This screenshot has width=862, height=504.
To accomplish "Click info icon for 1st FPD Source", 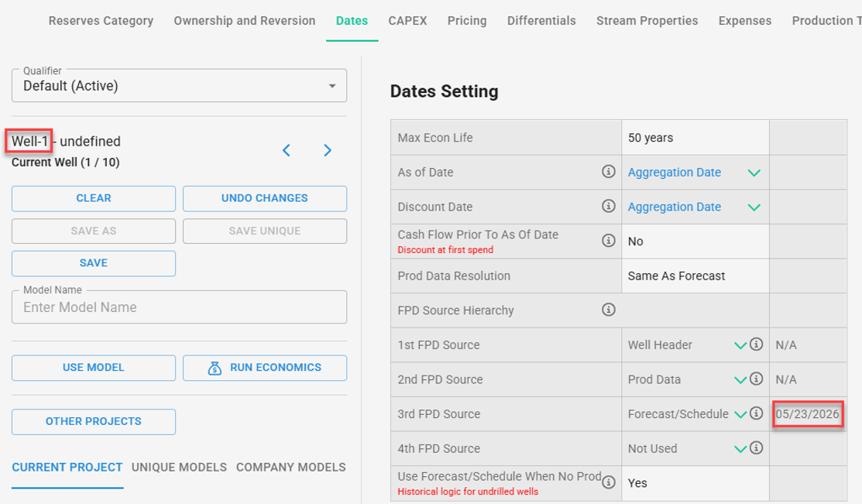I will (x=757, y=345).
